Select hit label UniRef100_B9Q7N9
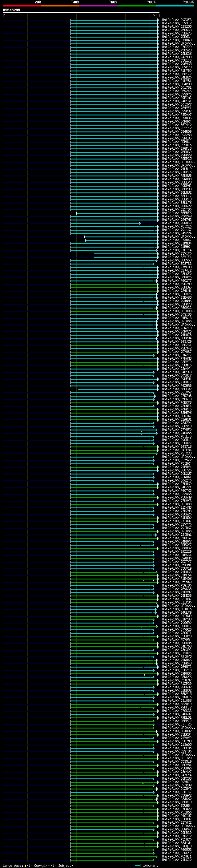Screen dimensions: 197x868 (176, 284)
